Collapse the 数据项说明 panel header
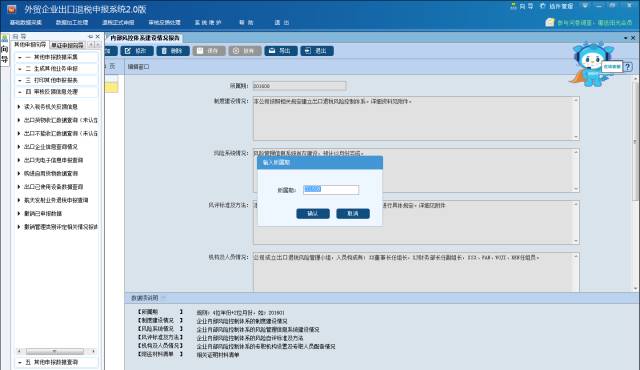This screenshot has height=370, width=640. [x=163, y=298]
